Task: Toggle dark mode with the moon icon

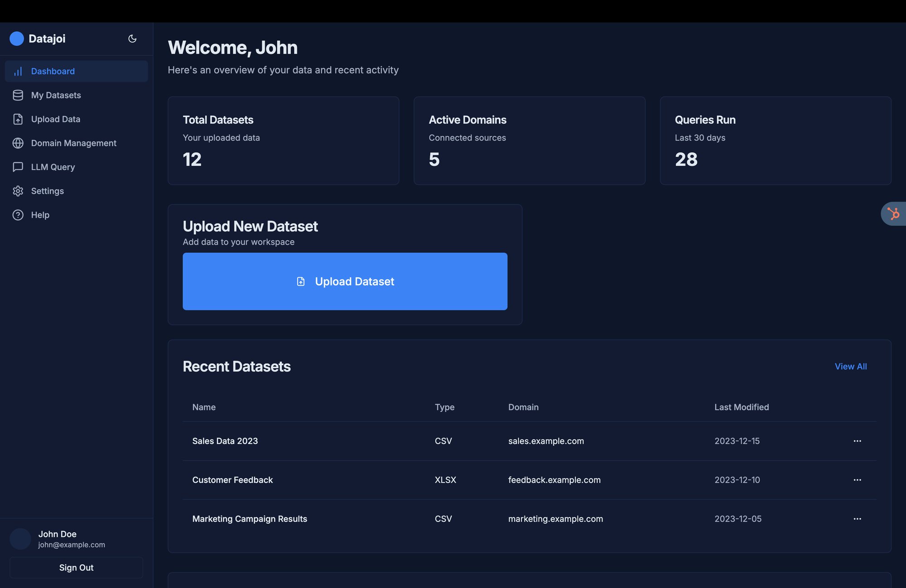Action: click(x=132, y=39)
